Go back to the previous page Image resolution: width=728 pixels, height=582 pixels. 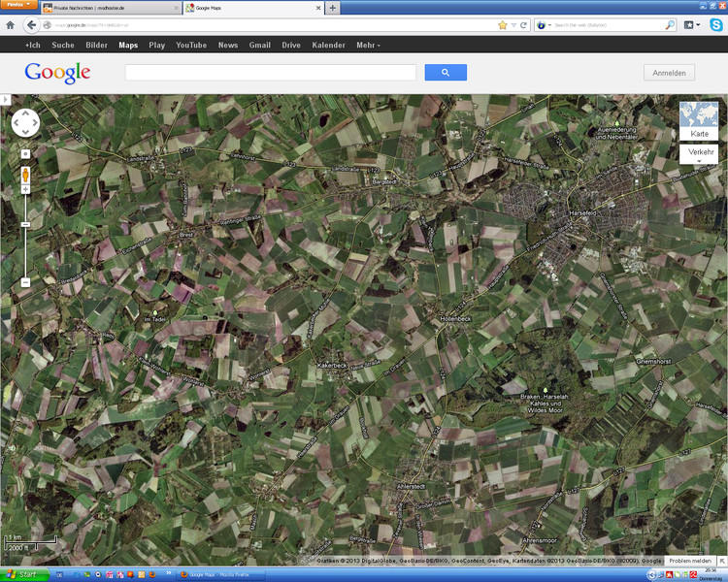(31, 25)
